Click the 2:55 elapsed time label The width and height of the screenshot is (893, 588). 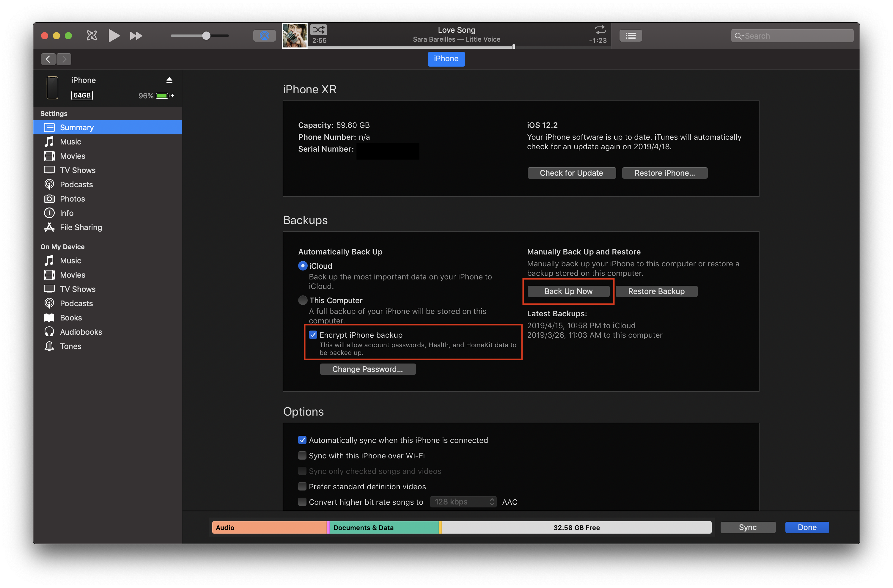pyautogui.click(x=319, y=40)
